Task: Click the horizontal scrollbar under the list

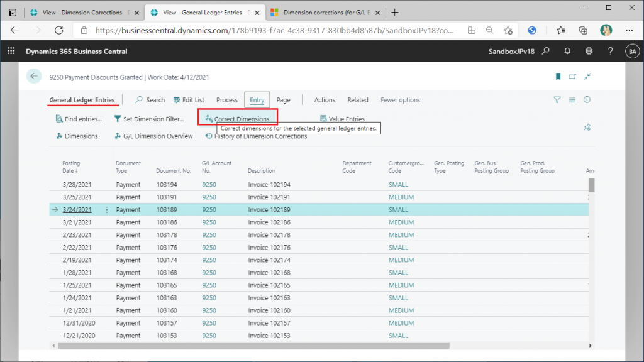Action: [x=254, y=346]
